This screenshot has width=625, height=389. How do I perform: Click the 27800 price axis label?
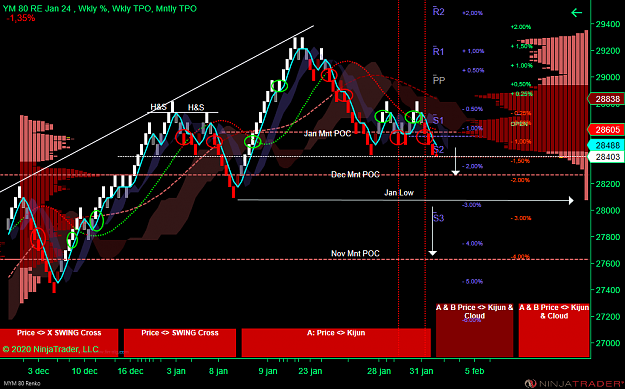click(x=607, y=237)
